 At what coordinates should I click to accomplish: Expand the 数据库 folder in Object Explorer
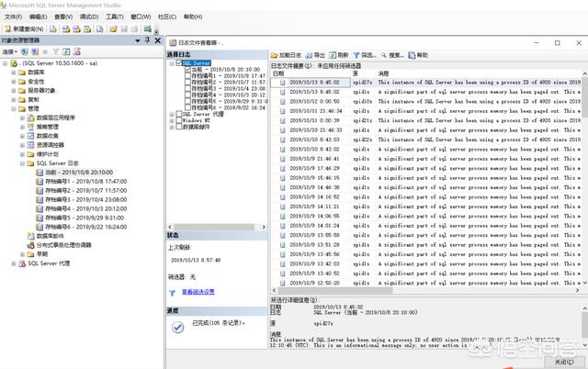pyautogui.click(x=14, y=73)
